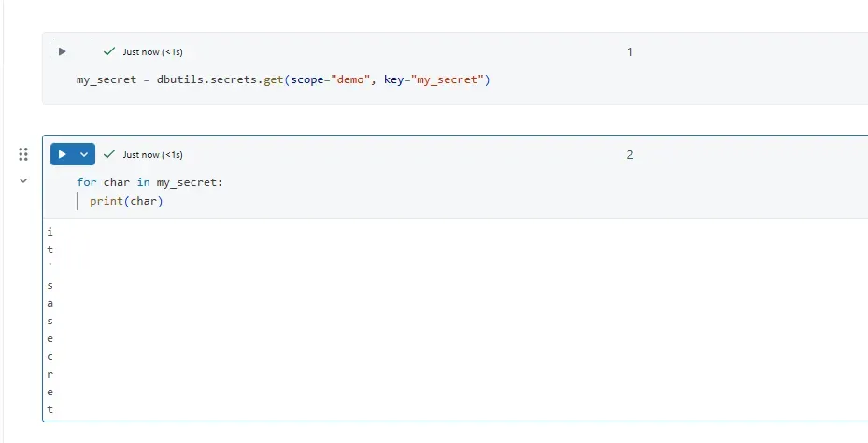Open the run options dropdown arrow in cell 2
The width and height of the screenshot is (868, 443).
coord(84,154)
